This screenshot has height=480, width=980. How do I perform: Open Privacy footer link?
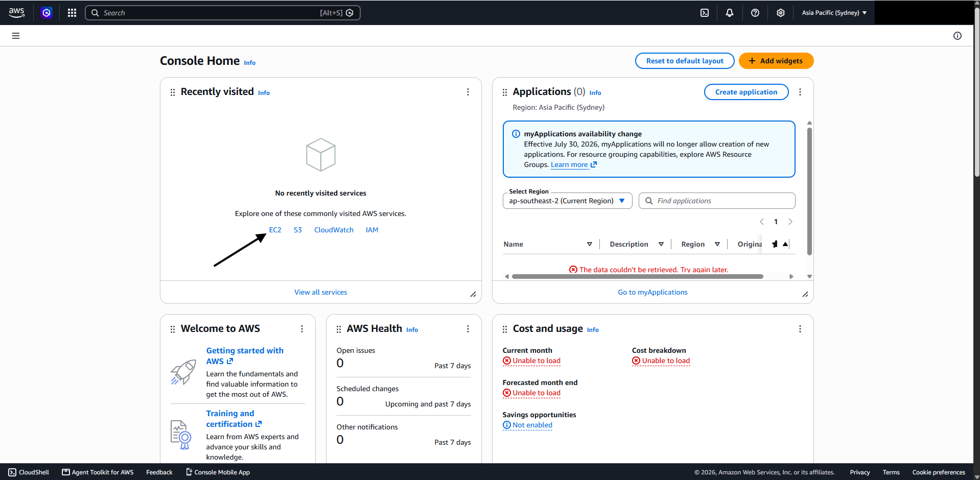[860, 472]
